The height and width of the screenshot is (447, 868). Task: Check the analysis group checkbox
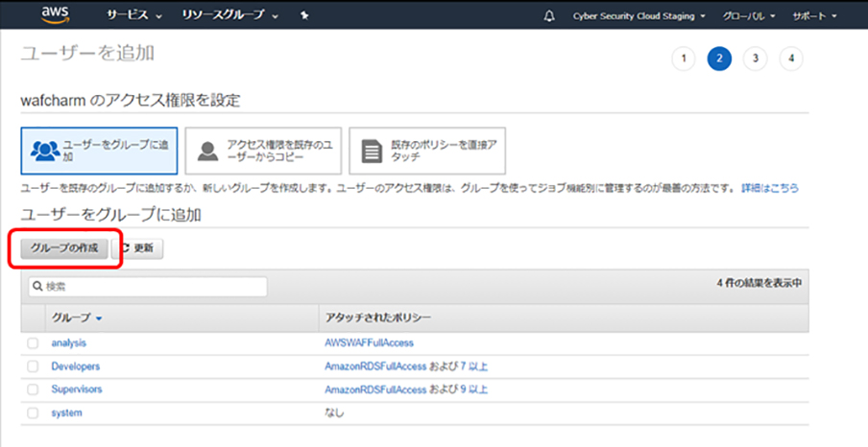pos(33,342)
